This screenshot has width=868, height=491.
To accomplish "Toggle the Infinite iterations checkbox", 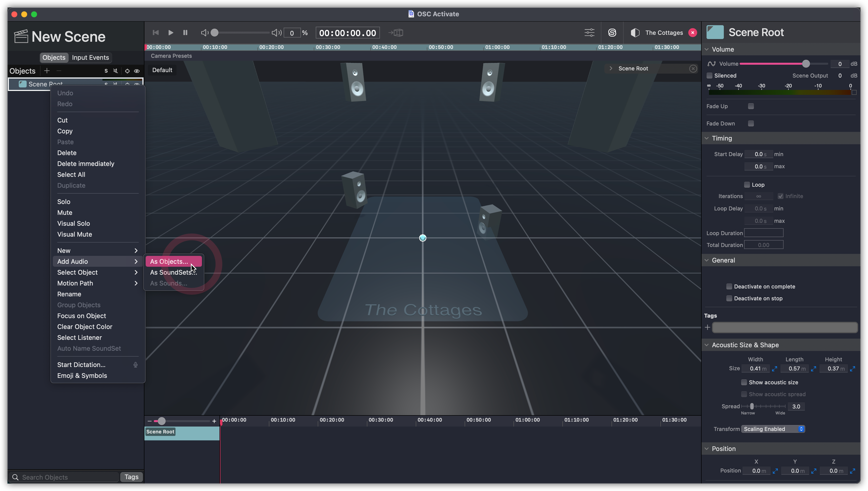I will pos(781,196).
